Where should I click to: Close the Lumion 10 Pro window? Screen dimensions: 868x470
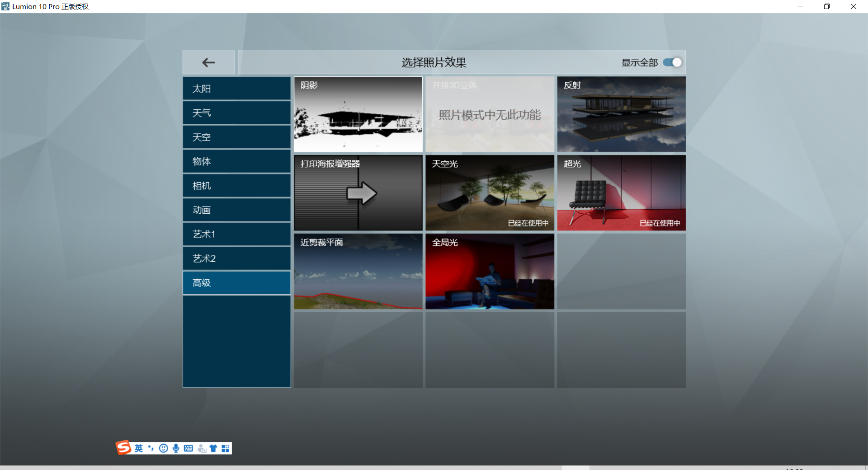854,6
